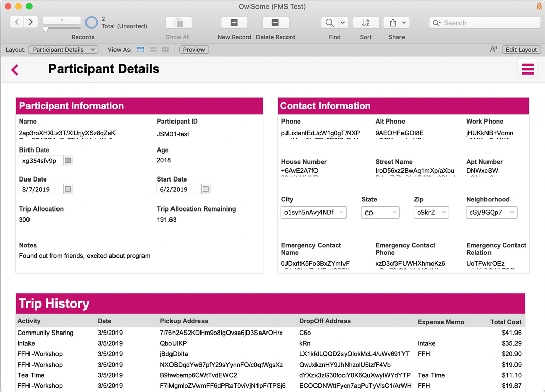
Task: Click the Work Phone value jHUKkNB+Vomn
Action: coord(490,133)
